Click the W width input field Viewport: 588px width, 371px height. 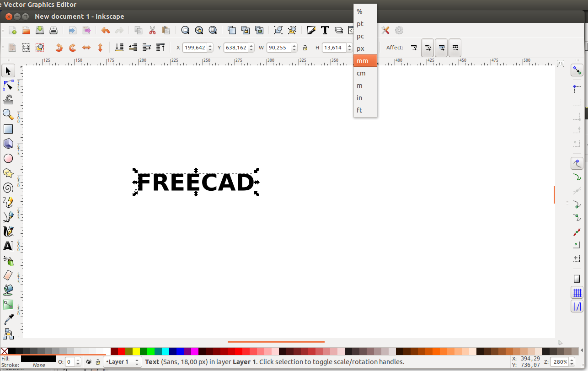(279, 48)
